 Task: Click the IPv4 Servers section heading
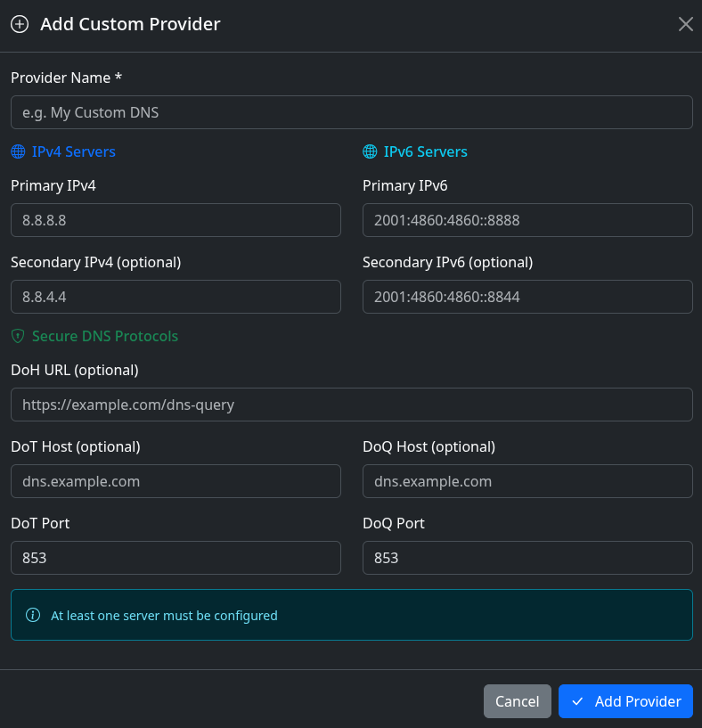73,151
